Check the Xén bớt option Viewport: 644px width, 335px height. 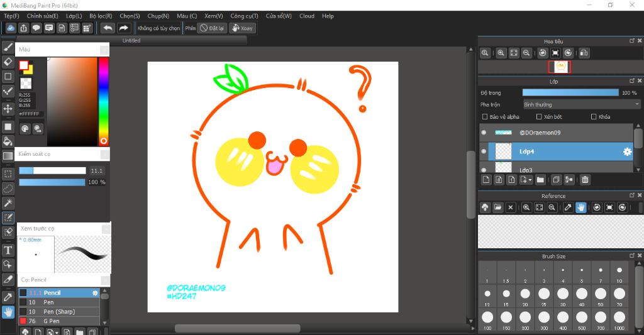tap(539, 117)
